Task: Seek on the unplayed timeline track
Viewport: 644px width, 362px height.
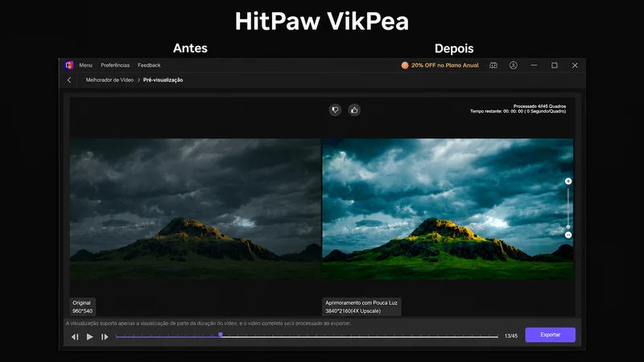Action: click(360, 336)
